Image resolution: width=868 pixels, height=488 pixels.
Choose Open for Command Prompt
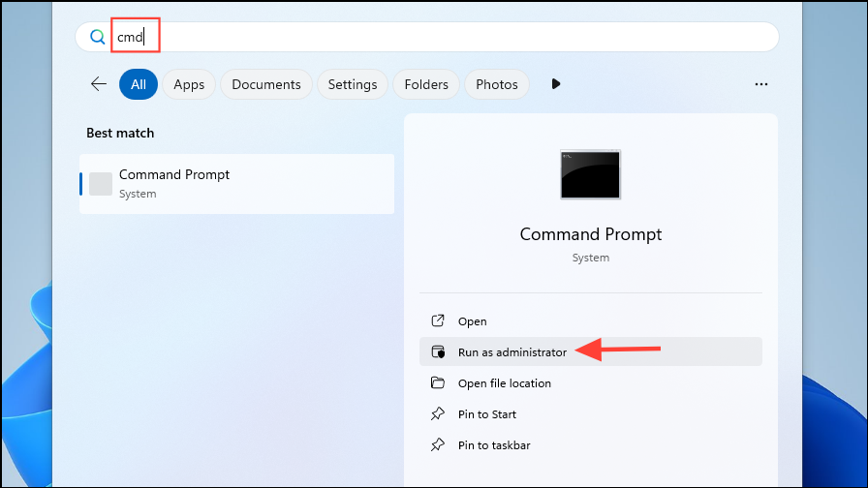[591, 320]
